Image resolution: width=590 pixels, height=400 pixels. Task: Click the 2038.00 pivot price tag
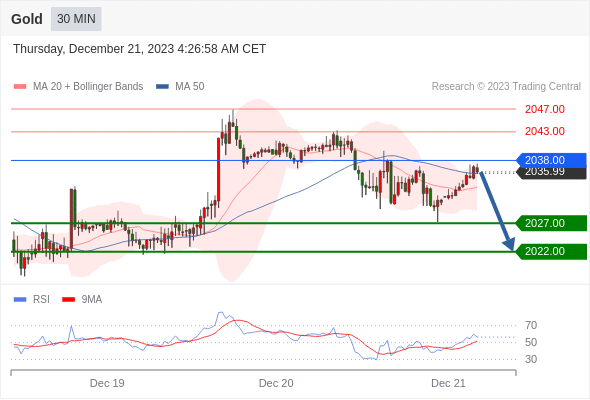pyautogui.click(x=551, y=160)
